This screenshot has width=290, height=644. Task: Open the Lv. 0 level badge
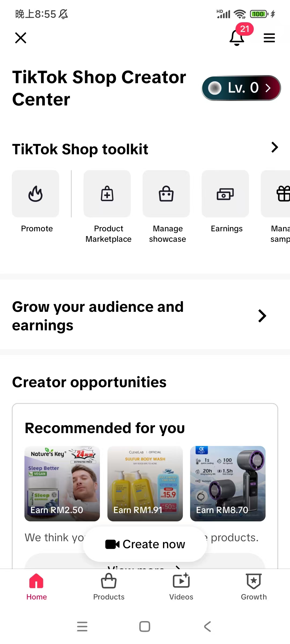[x=241, y=88]
